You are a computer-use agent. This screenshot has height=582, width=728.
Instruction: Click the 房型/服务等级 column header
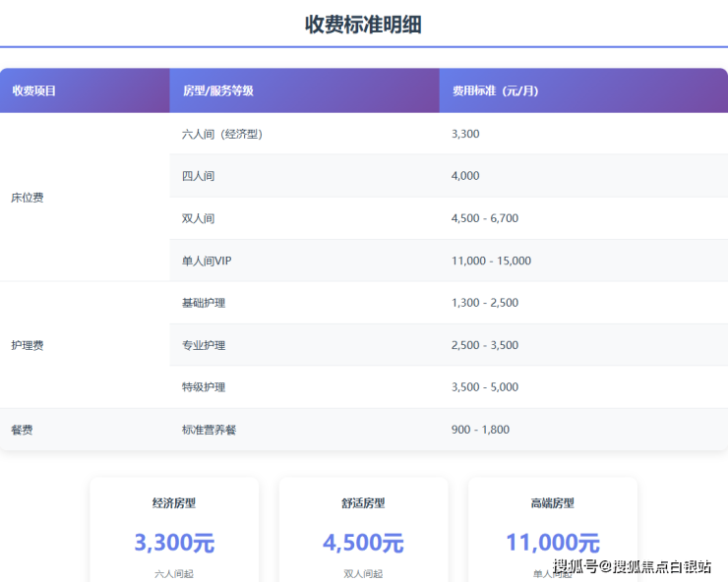pyautogui.click(x=218, y=90)
